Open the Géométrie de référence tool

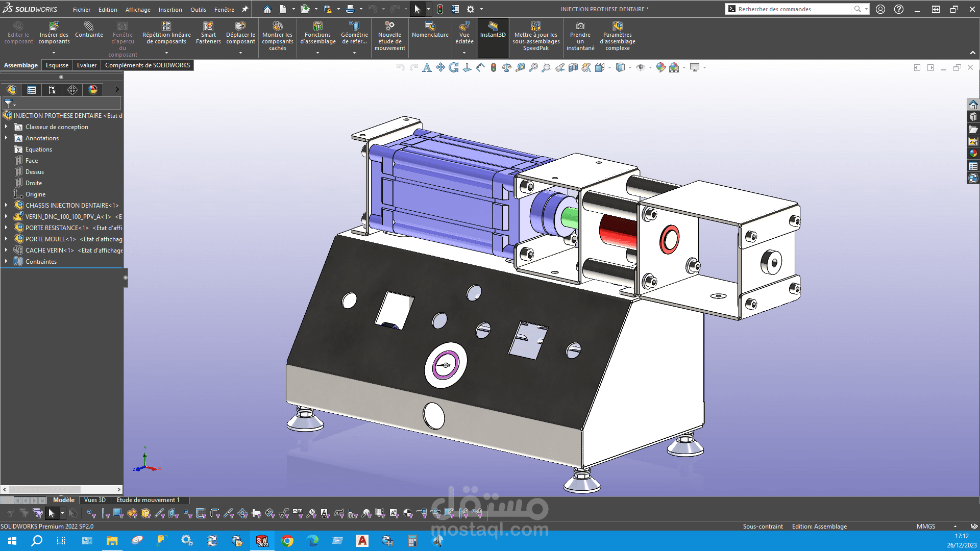354,33
